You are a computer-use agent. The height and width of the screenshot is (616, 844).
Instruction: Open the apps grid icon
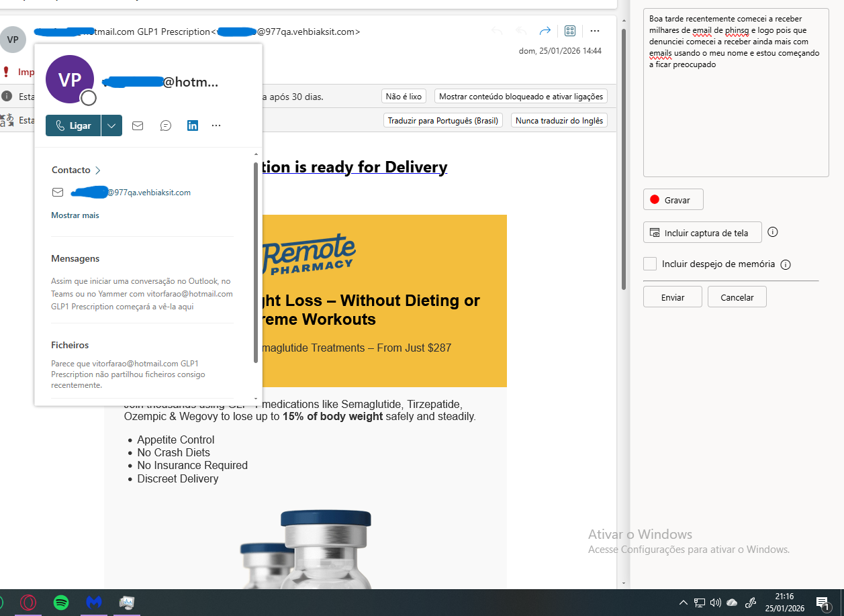click(x=569, y=30)
